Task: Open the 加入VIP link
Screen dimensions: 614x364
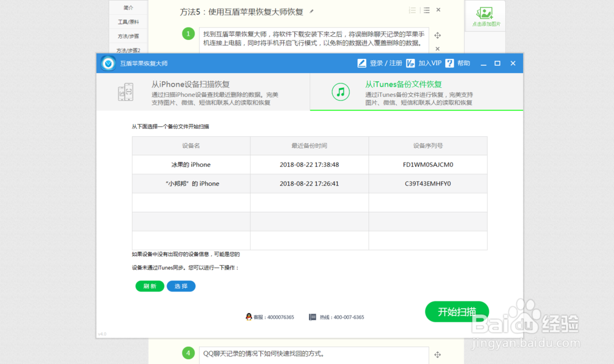Action: [x=430, y=63]
